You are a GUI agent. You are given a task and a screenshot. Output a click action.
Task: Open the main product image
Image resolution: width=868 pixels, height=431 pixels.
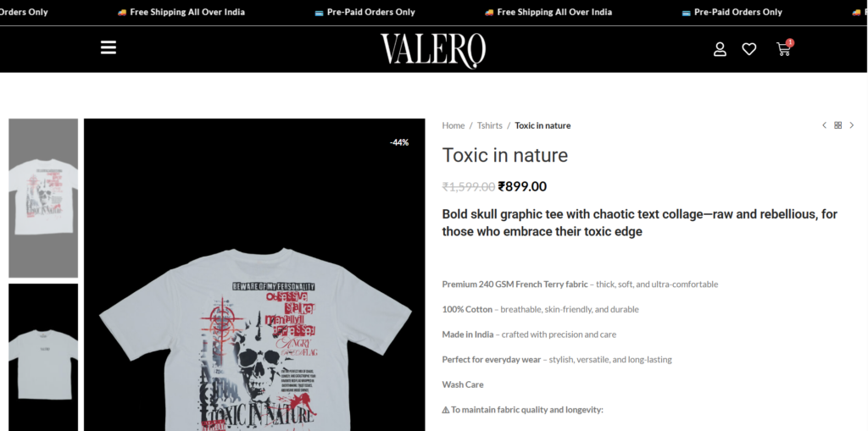click(x=254, y=275)
